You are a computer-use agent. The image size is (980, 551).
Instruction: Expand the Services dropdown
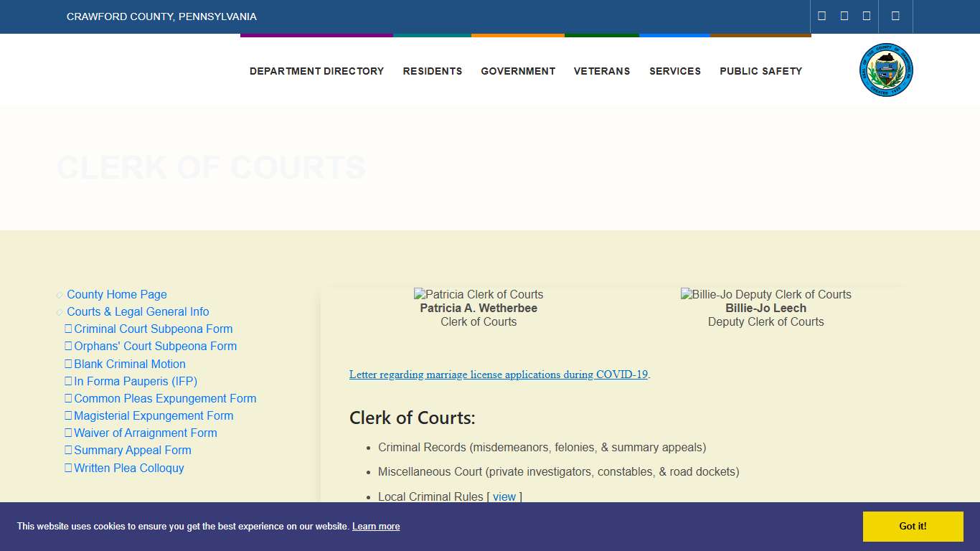coord(674,71)
